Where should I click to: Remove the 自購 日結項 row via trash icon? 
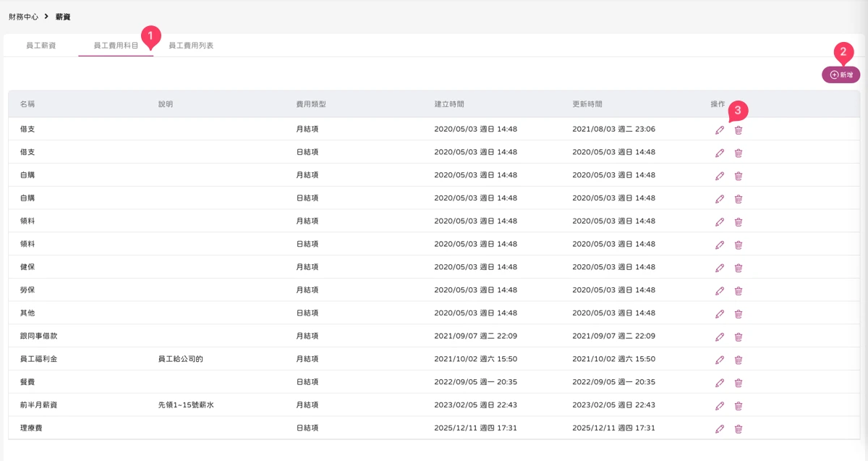pyautogui.click(x=739, y=198)
